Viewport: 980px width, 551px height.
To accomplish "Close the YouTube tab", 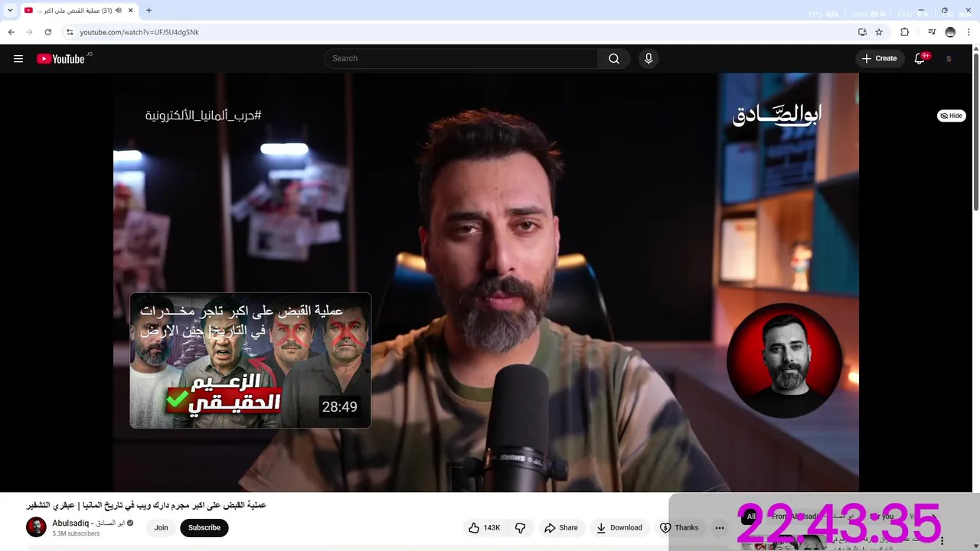I will [131, 11].
